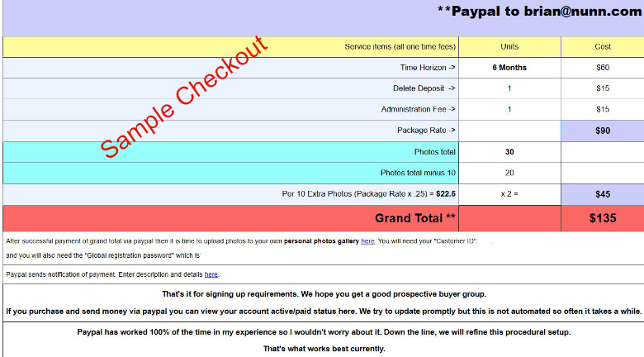Viewport: 644px width, 357px height.
Task: Click the Administration Fee row label
Action: [418, 109]
